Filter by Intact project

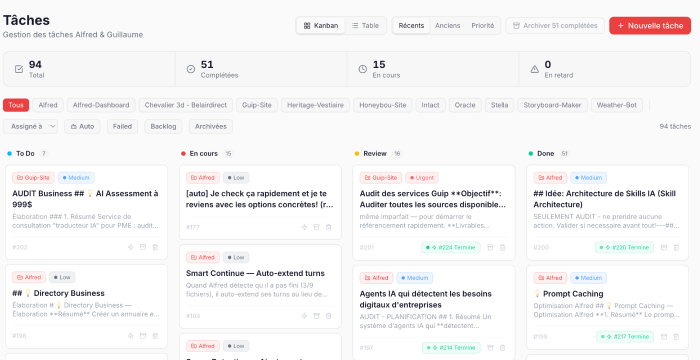coord(430,105)
